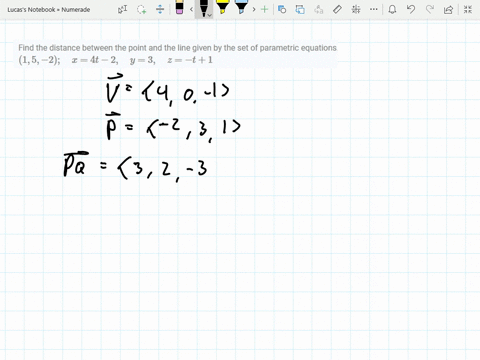Open the notifications bell

pos(392,9)
